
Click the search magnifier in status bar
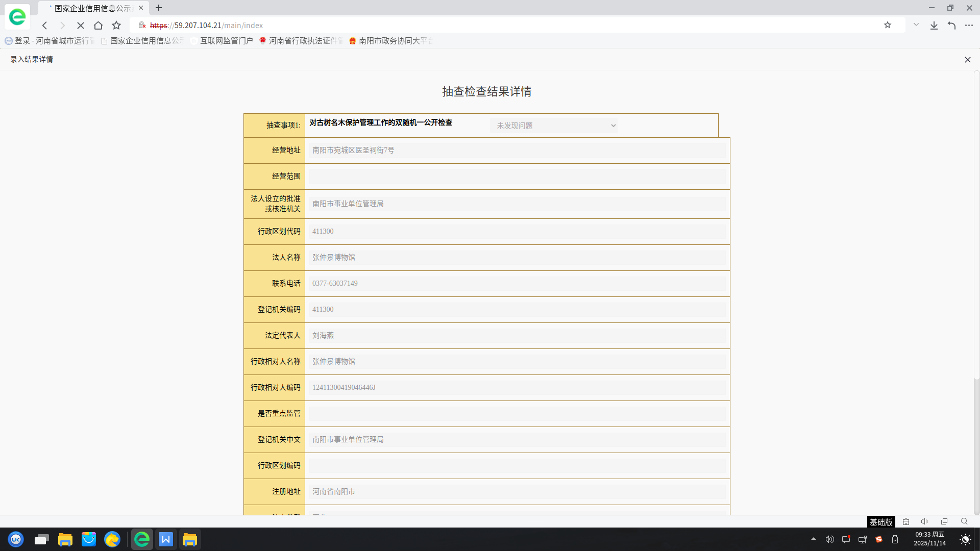(x=964, y=521)
